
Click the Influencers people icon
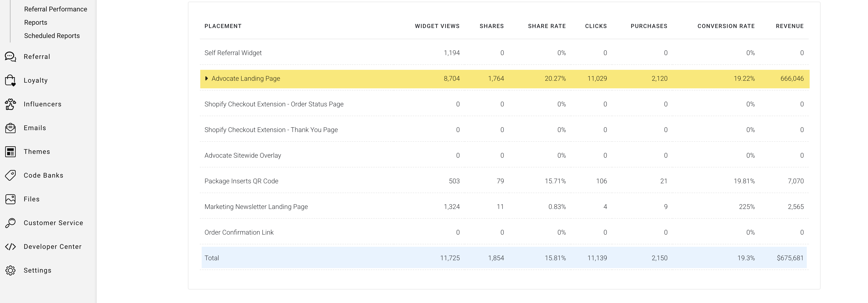10,104
